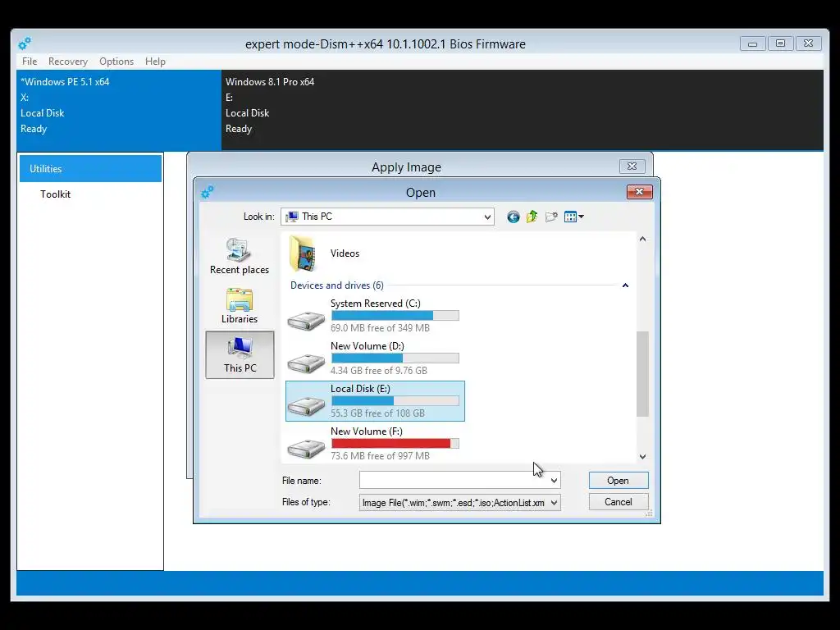
Task: Select Local Disk (E:) drive icon
Action: tap(306, 406)
